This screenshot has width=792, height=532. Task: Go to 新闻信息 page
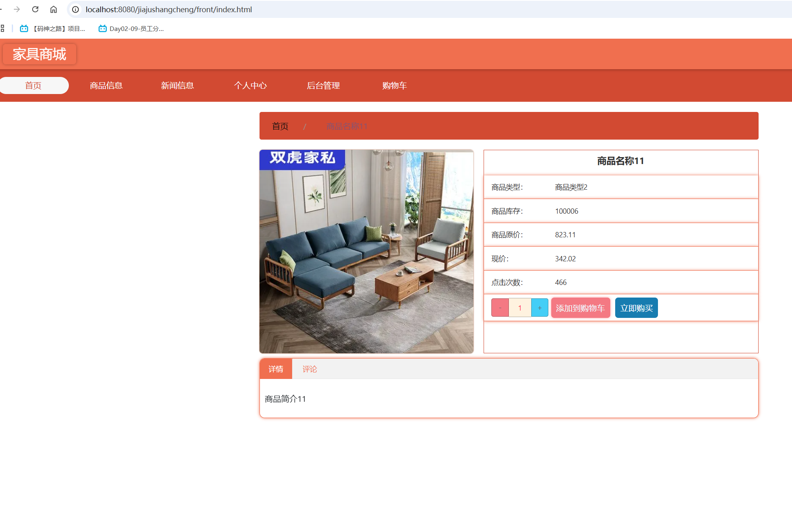[x=177, y=85]
